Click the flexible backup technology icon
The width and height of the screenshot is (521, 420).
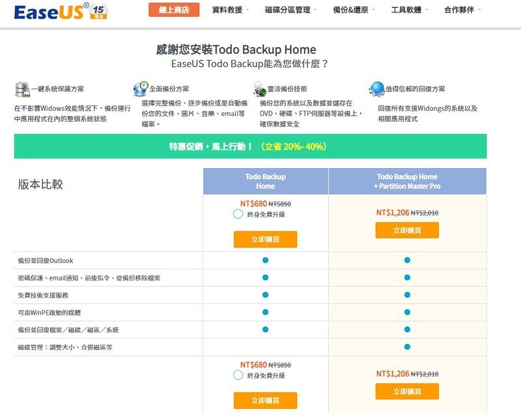259,89
